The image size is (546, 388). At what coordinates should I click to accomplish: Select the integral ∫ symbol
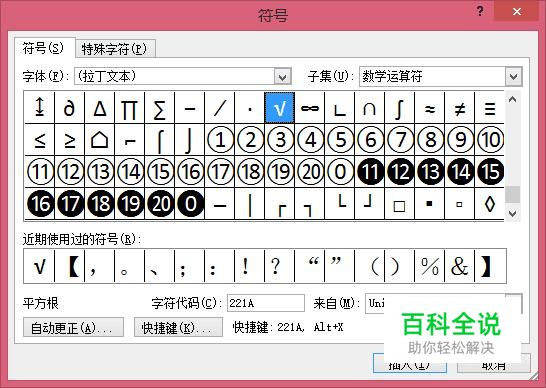point(399,108)
